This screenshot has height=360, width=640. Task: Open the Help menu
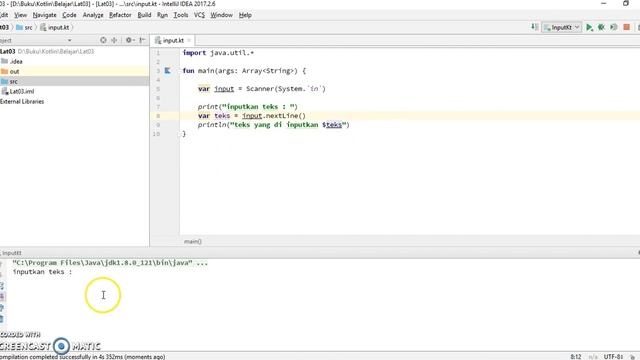(x=245, y=15)
